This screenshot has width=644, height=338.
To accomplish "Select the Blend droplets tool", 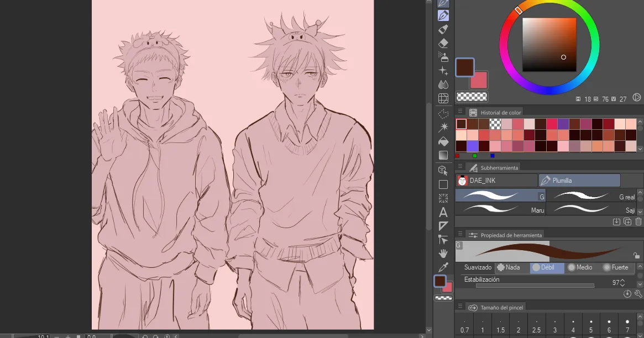I will [443, 84].
